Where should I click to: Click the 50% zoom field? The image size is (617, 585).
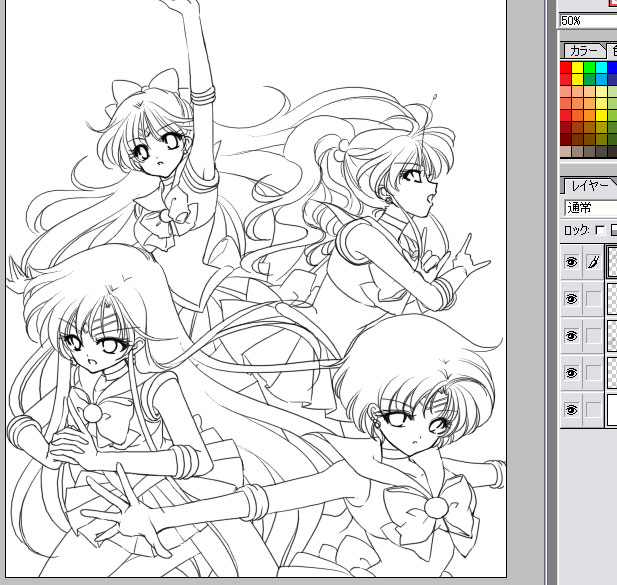click(588, 20)
